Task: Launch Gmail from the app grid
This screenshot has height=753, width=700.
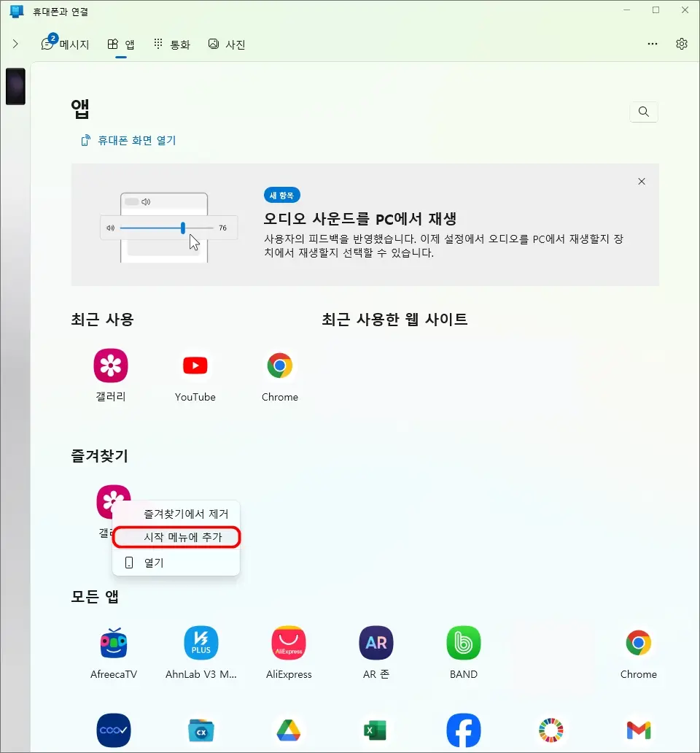Action: click(x=638, y=730)
